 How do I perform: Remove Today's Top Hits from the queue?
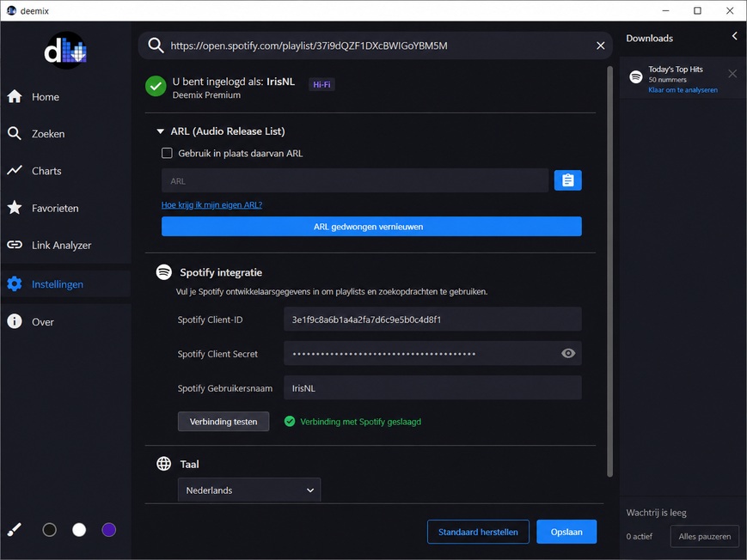(x=732, y=73)
